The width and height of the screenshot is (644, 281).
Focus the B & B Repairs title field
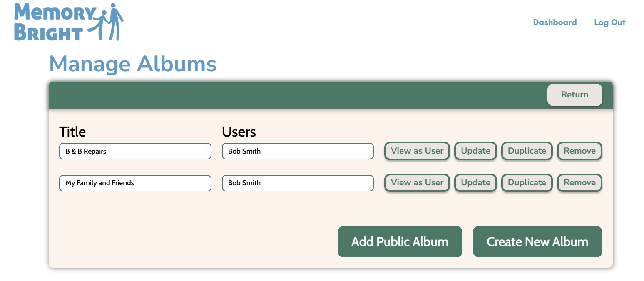click(135, 151)
